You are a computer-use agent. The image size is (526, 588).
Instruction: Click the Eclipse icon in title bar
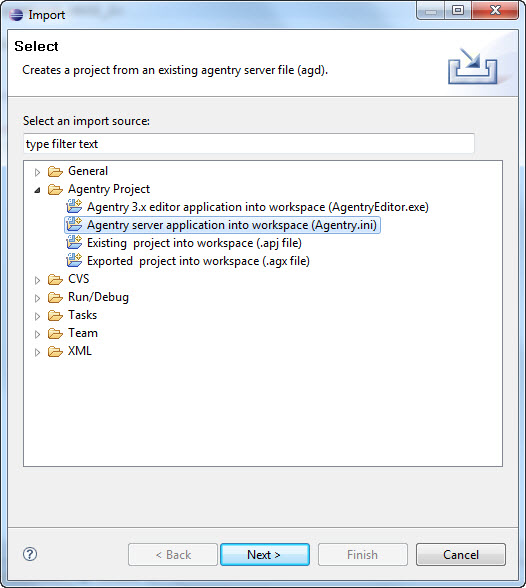pos(16,15)
